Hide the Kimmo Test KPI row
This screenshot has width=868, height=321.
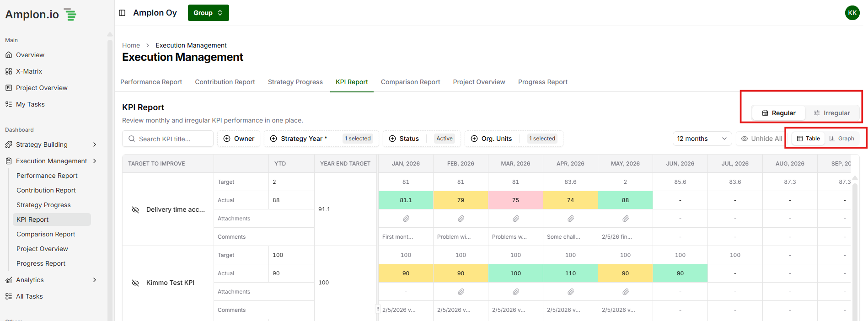click(135, 283)
